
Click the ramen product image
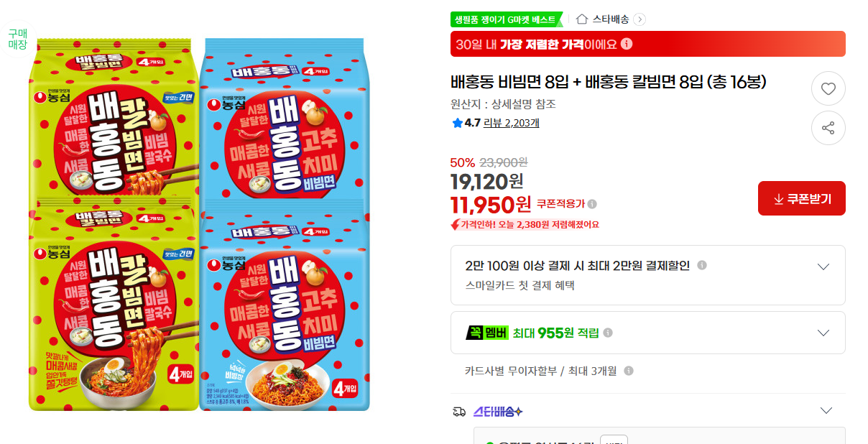click(x=199, y=223)
